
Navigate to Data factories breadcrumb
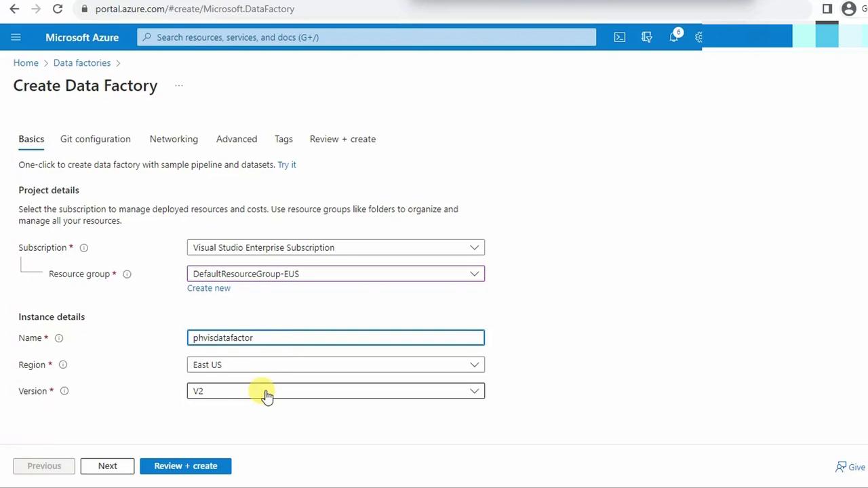pyautogui.click(x=82, y=63)
